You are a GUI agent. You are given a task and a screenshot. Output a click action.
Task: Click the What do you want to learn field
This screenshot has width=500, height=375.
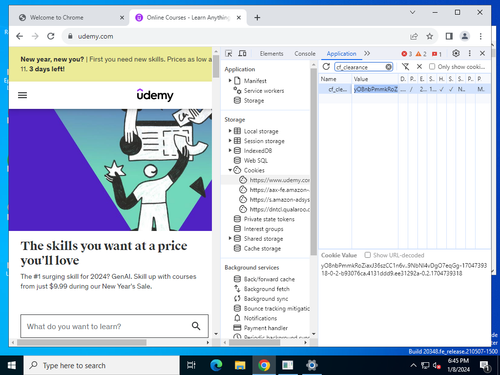pyautogui.click(x=114, y=326)
